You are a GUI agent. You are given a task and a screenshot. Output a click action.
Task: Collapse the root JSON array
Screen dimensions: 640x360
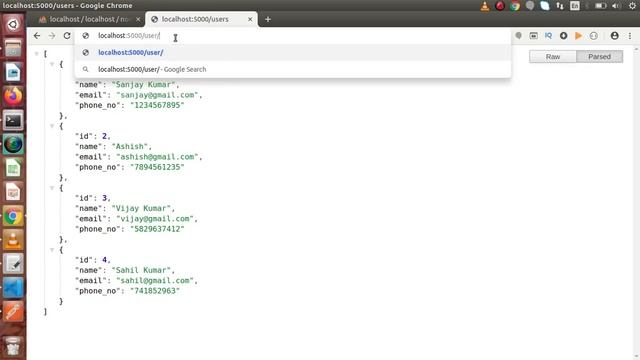pyautogui.click(x=37, y=54)
